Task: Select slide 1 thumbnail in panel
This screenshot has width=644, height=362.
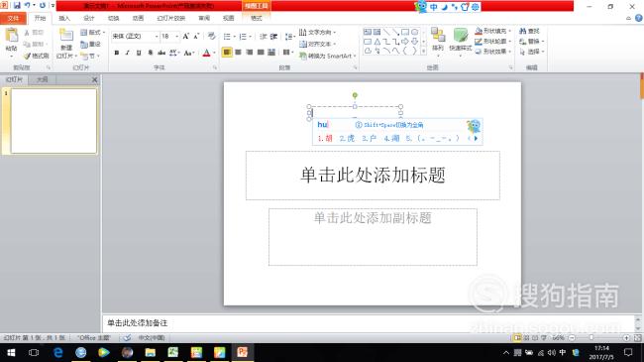Action: pos(54,121)
